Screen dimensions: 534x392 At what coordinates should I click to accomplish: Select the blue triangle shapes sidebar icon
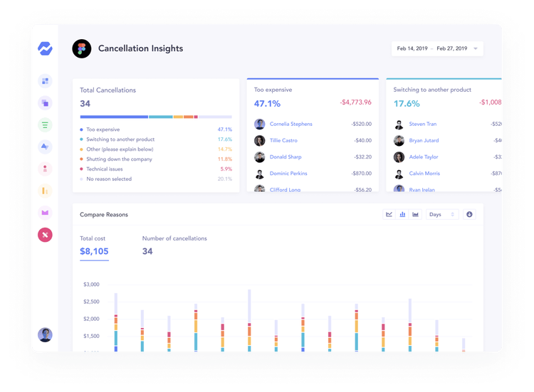(x=45, y=147)
